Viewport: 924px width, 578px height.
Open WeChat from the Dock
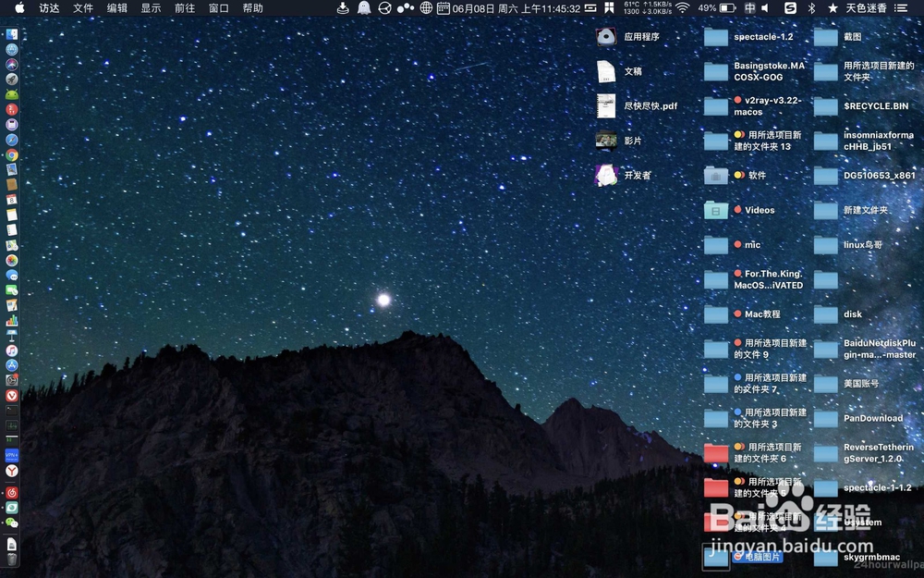coord(12,523)
